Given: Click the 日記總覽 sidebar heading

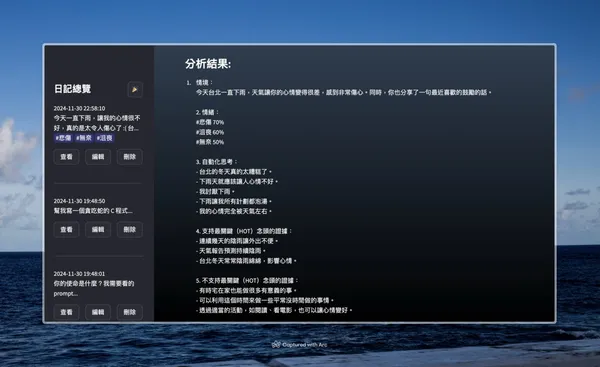Looking at the screenshot, I should 73,89.
